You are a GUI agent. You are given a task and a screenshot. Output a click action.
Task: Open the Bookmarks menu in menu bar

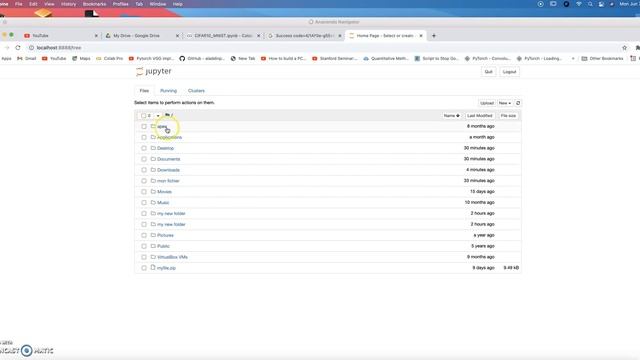[x=94, y=4]
